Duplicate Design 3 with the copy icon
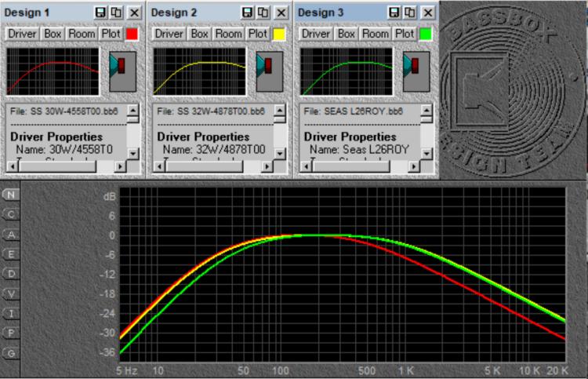 410,13
